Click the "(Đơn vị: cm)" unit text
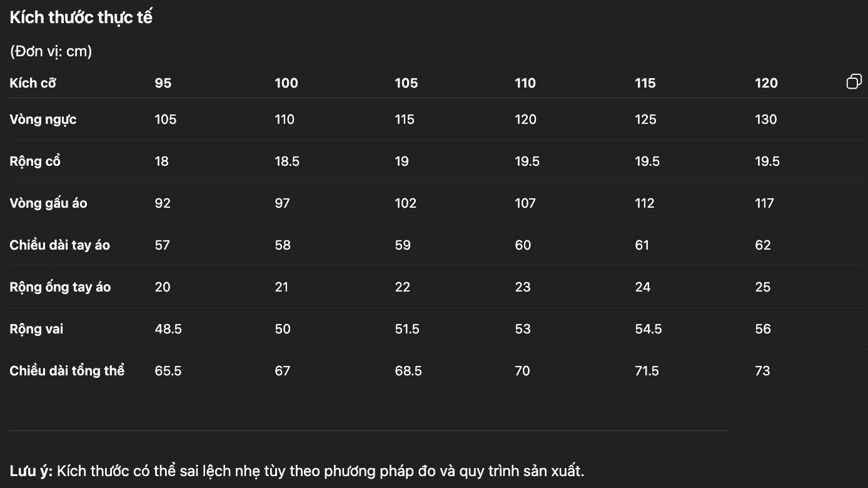868x488 pixels. tap(51, 51)
